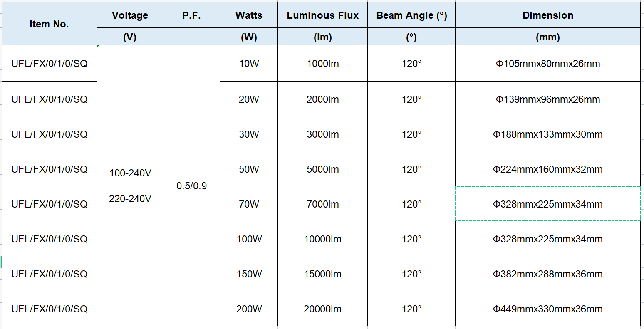Viewport: 644px width, 329px height.
Task: Click the beam angle cell in the 100W row
Action: coord(411,239)
